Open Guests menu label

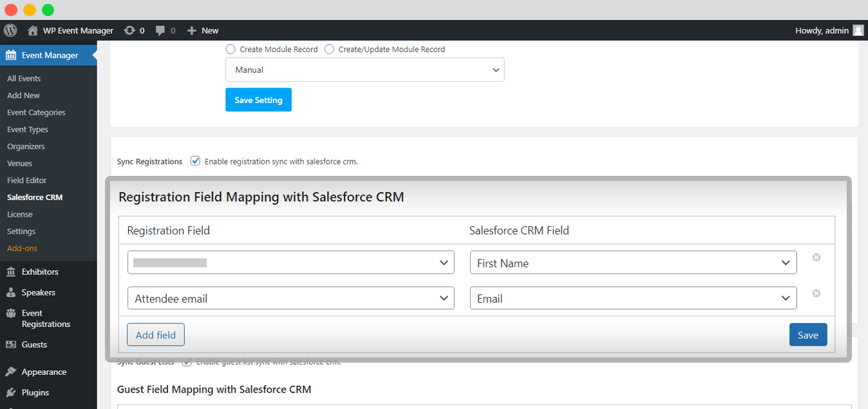(34, 345)
